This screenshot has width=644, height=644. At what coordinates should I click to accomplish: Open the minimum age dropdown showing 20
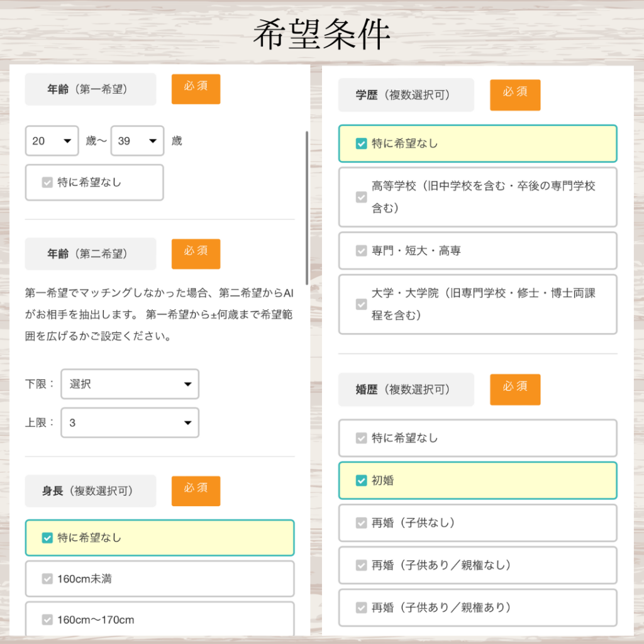pyautogui.click(x=52, y=141)
